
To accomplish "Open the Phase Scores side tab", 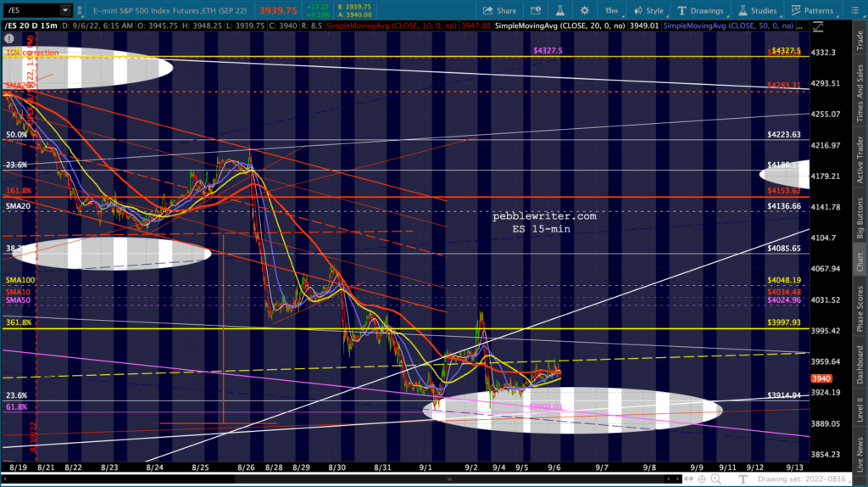I will tap(860, 309).
